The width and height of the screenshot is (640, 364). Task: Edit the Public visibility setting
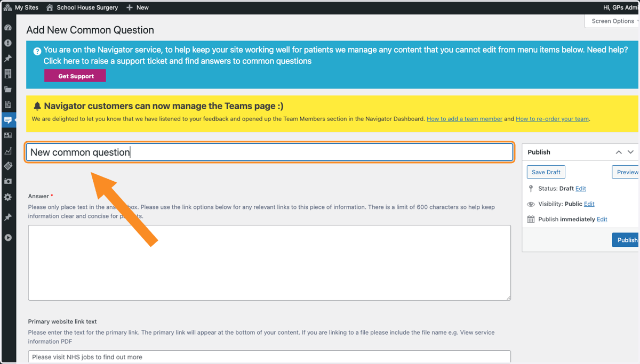(x=589, y=204)
